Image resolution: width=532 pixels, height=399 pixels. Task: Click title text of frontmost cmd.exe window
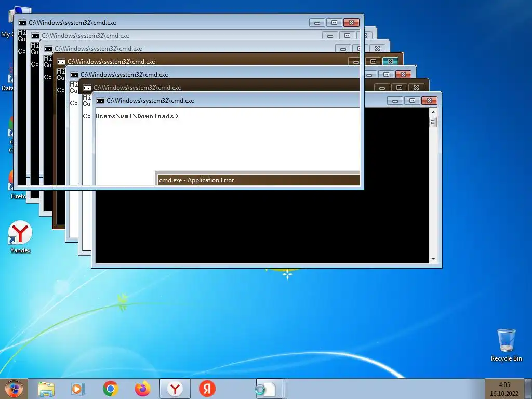click(x=72, y=23)
